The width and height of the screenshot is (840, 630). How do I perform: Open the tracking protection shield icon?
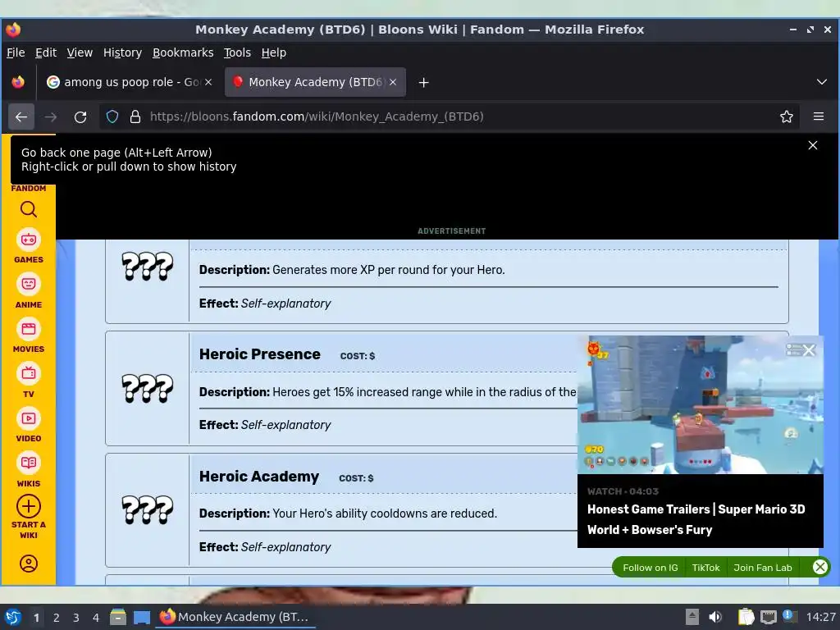tap(112, 116)
